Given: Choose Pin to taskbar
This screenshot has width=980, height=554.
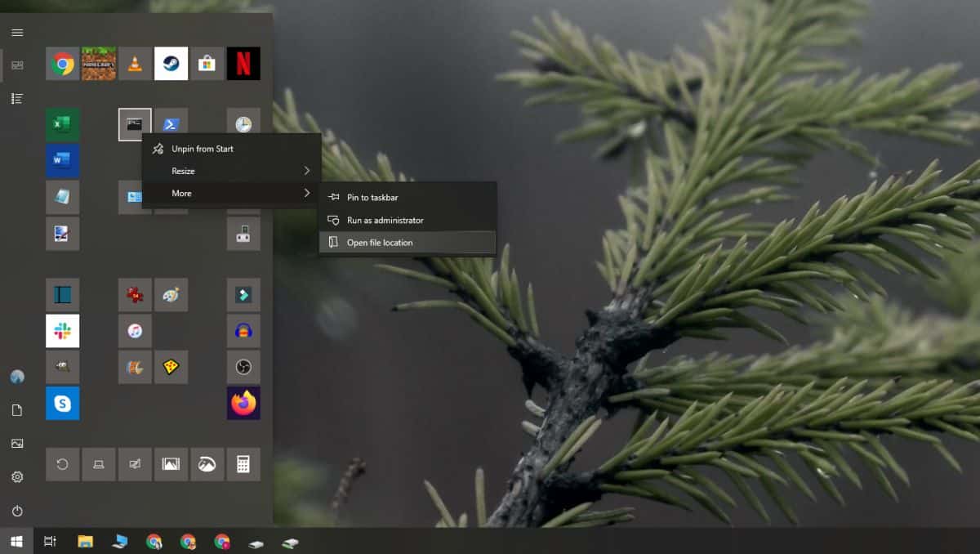Looking at the screenshot, I should tap(408, 197).
